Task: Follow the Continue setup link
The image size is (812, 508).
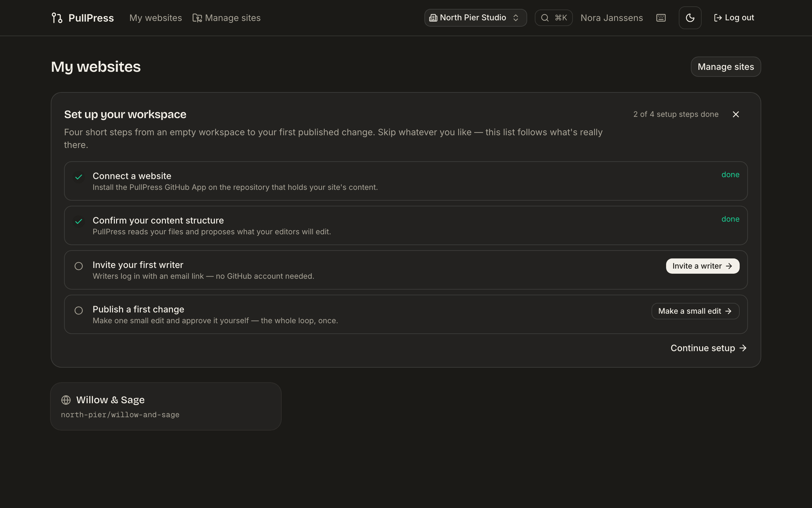Action: coord(709,348)
